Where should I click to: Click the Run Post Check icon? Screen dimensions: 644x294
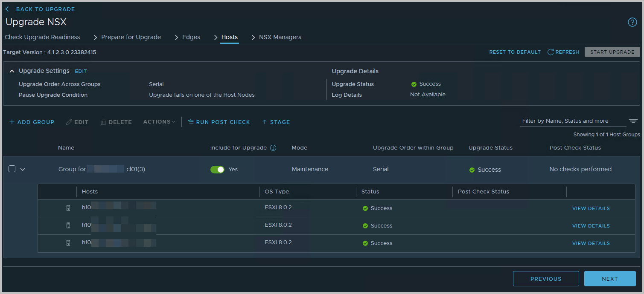tap(190, 122)
